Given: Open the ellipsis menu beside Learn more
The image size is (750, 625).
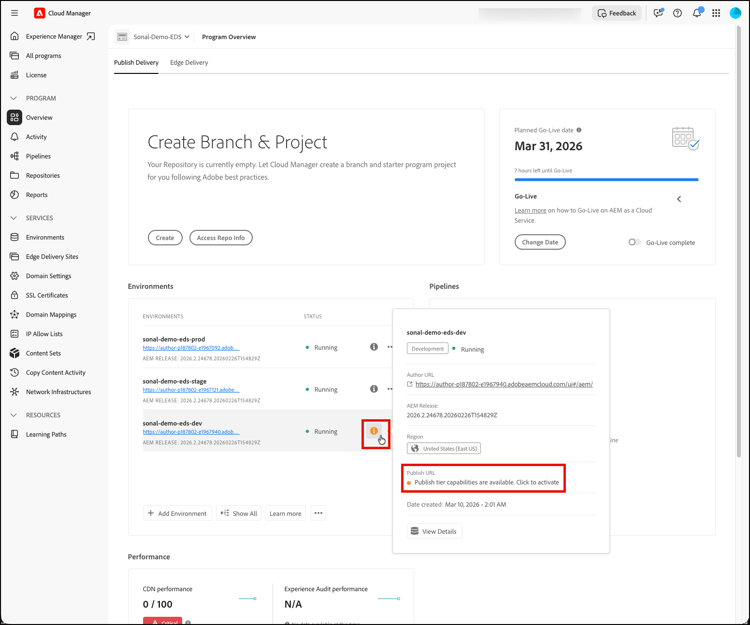Looking at the screenshot, I should (x=318, y=513).
